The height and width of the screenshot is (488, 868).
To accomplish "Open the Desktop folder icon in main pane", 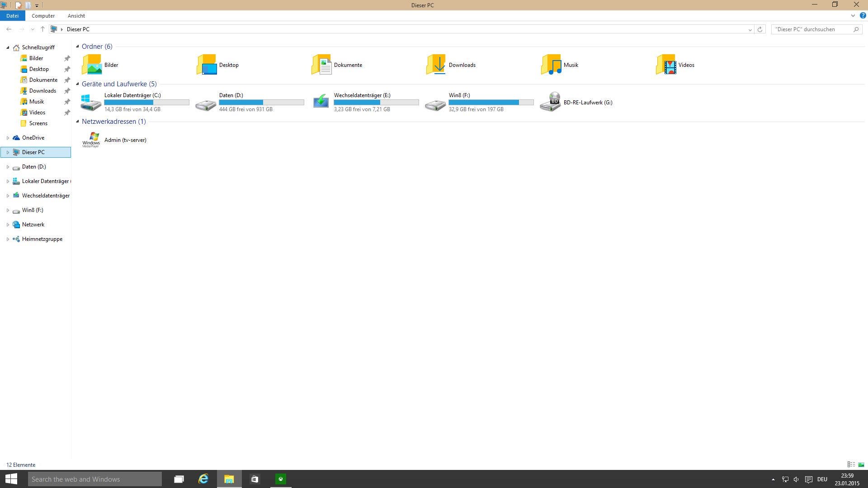I will [207, 65].
